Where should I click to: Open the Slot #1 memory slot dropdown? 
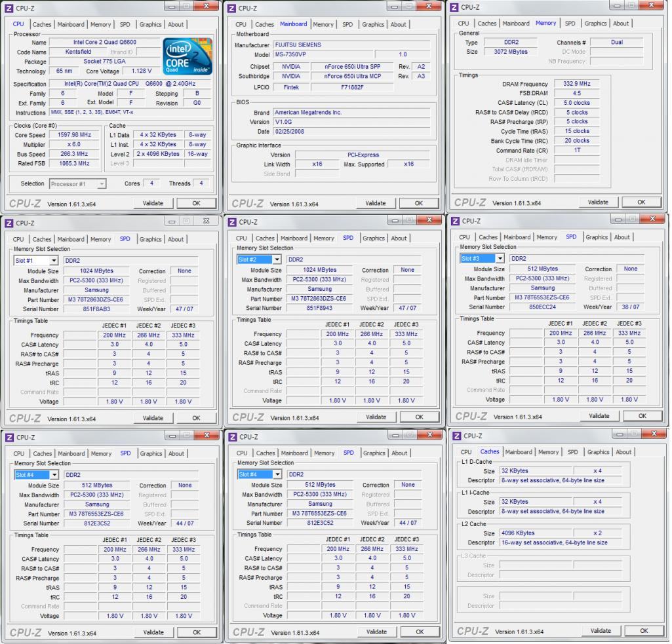point(54,260)
